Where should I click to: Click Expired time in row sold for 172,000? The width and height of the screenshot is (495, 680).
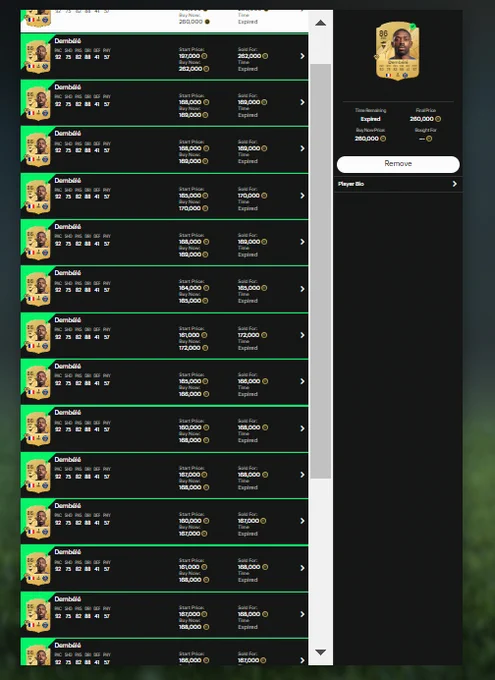point(248,348)
